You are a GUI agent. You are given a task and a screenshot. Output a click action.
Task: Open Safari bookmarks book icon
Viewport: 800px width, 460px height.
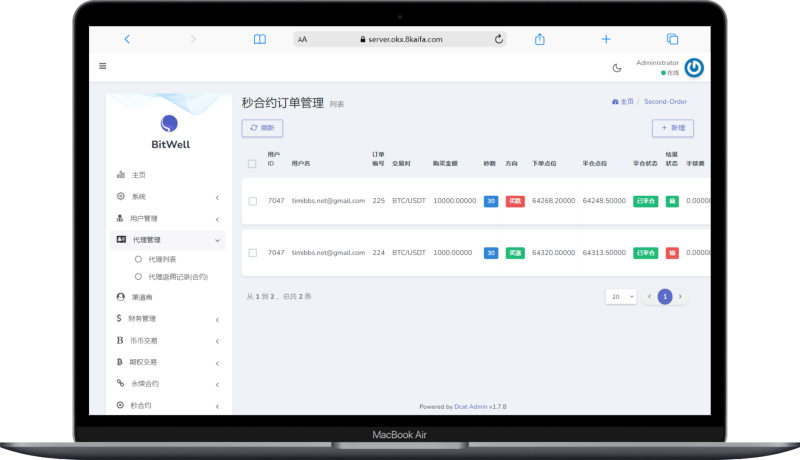pyautogui.click(x=260, y=39)
